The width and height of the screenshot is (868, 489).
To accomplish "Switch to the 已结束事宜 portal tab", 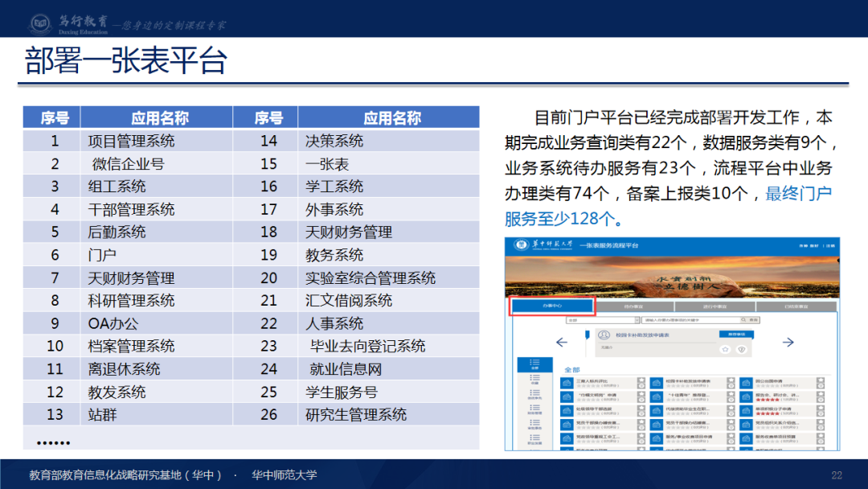I will click(x=796, y=306).
